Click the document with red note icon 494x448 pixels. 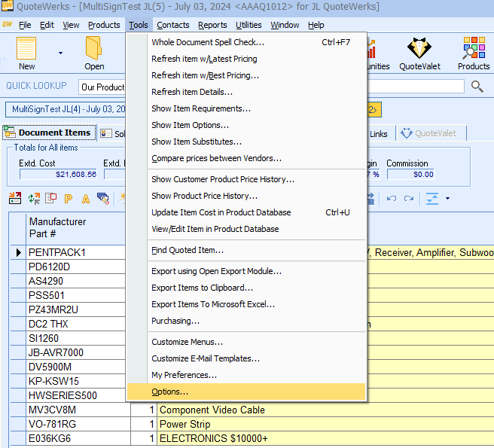(50, 198)
